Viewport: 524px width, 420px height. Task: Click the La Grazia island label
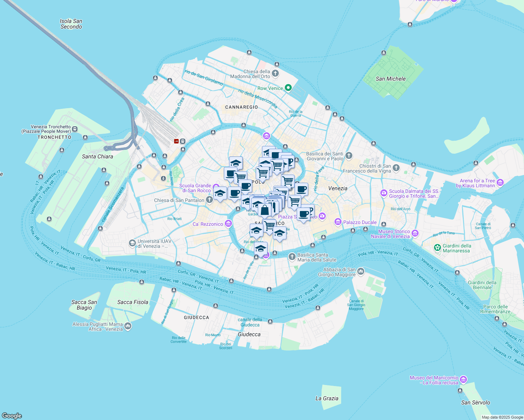[327, 398]
